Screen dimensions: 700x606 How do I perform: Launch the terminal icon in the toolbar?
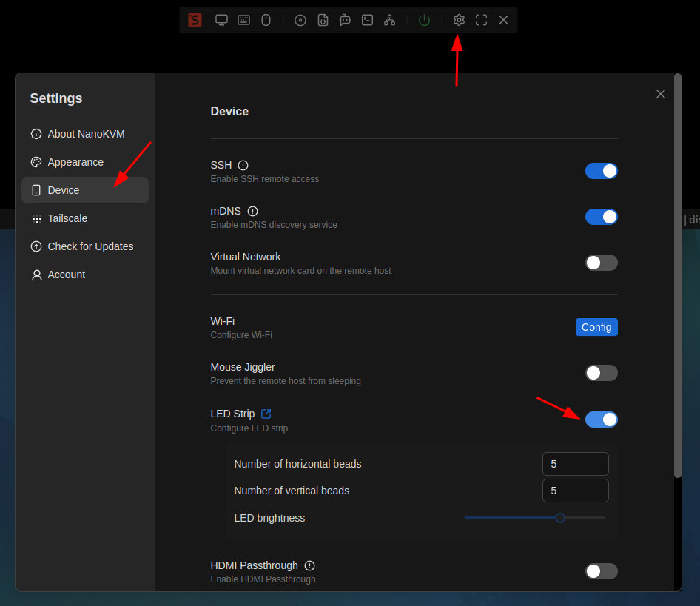coord(367,20)
